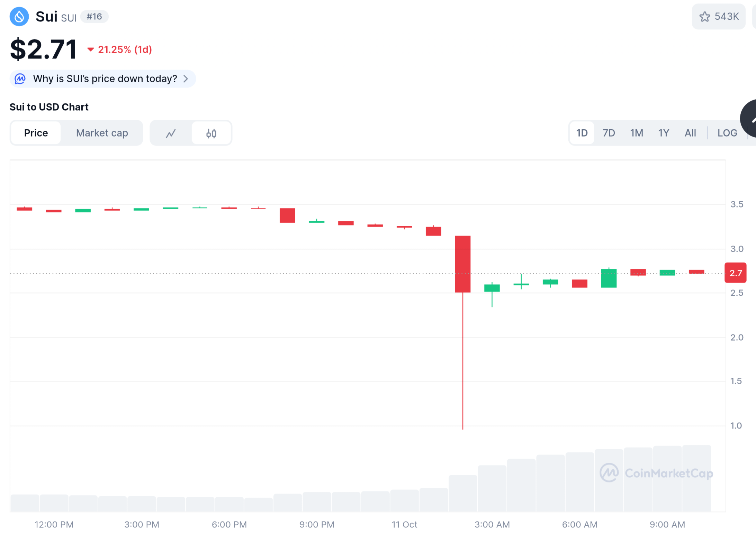756x534 pixels.
Task: Click the dark floating button at right edge
Action: coord(750,119)
